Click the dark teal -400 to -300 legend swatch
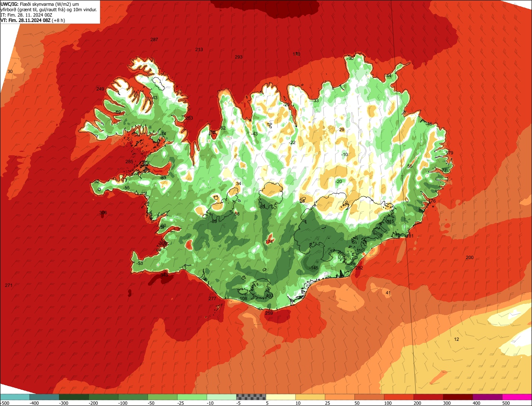The width and height of the screenshot is (532, 406). pyautogui.click(x=44, y=397)
